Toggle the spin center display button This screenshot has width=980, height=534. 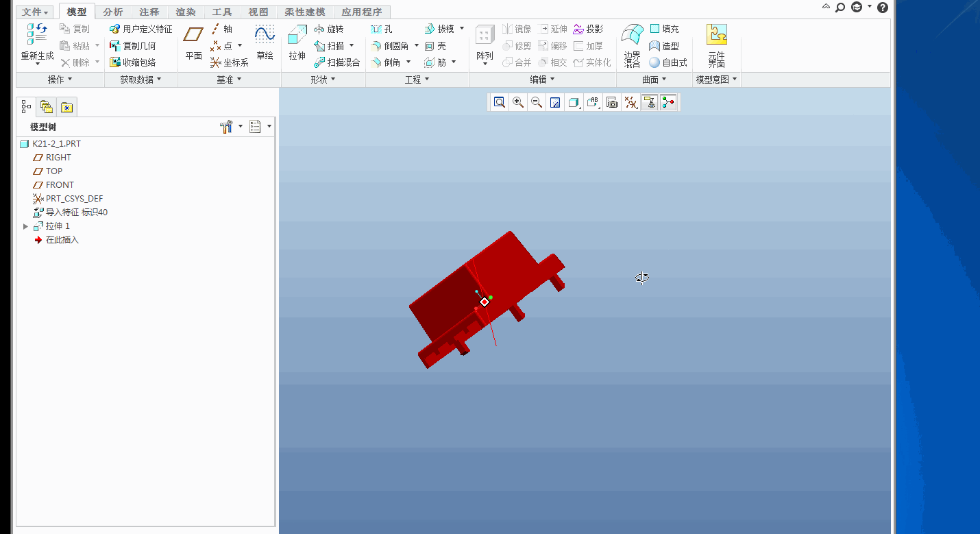pyautogui.click(x=668, y=103)
